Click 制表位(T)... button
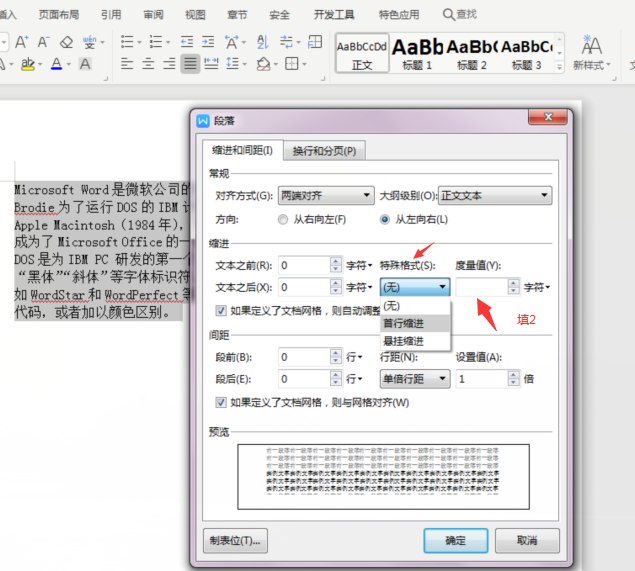Screen dimensions: 635x571 235,541
